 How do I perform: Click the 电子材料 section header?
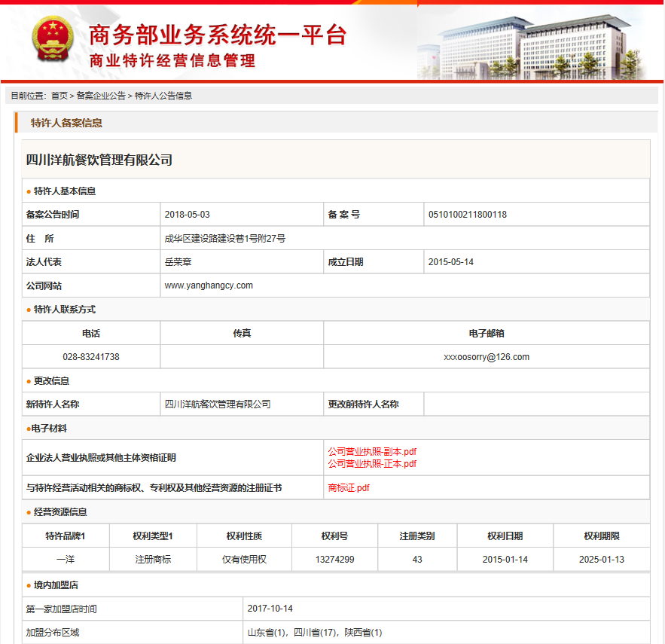coord(49,428)
